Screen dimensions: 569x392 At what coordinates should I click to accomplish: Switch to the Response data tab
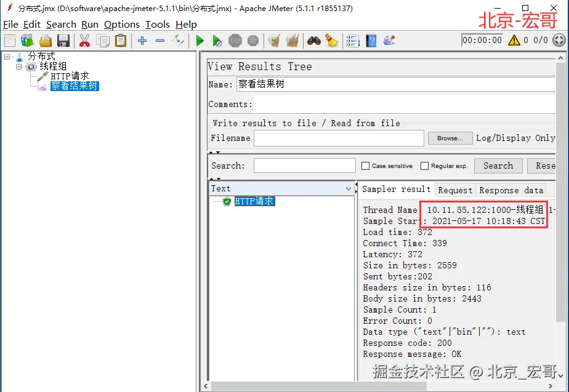click(x=511, y=190)
